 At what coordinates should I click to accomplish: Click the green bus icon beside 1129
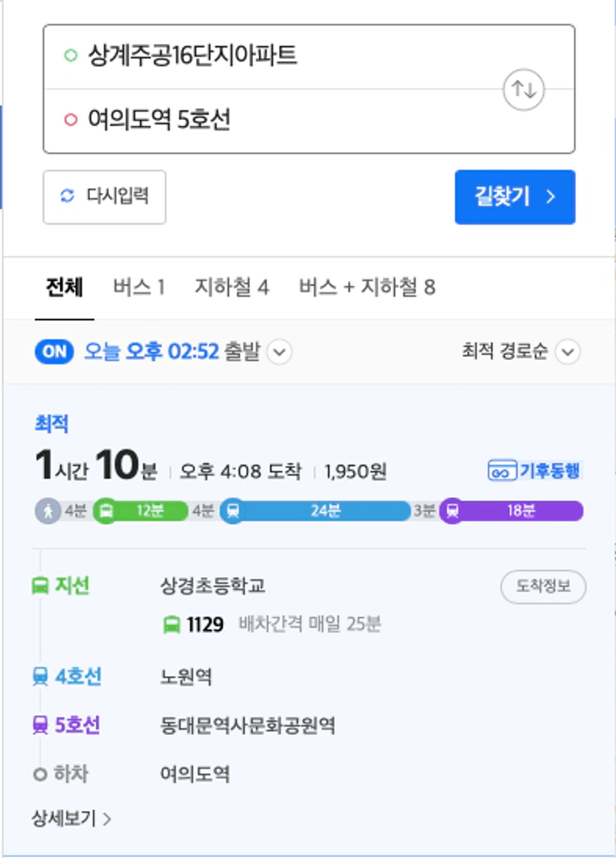(x=171, y=625)
